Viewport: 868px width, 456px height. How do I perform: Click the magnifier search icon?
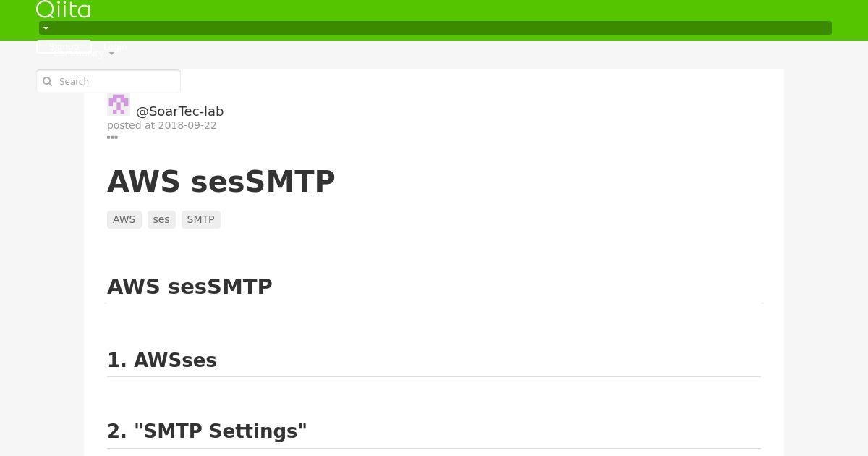coord(48,82)
